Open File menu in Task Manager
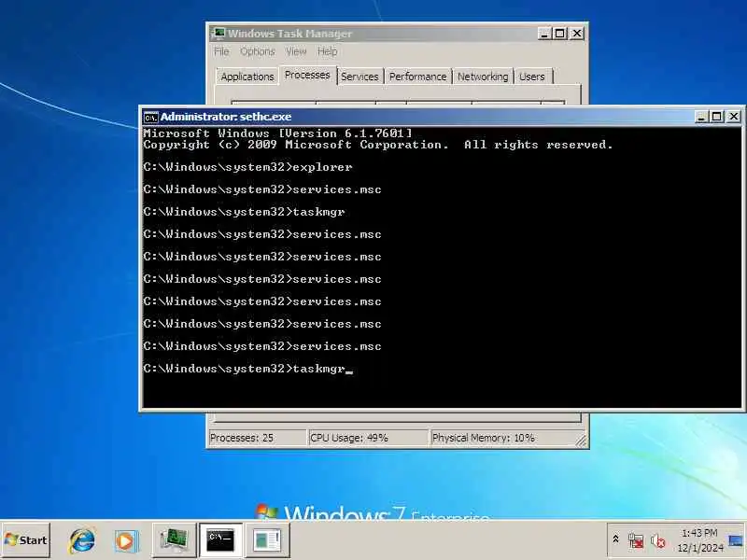This screenshot has width=747, height=560. [x=221, y=51]
